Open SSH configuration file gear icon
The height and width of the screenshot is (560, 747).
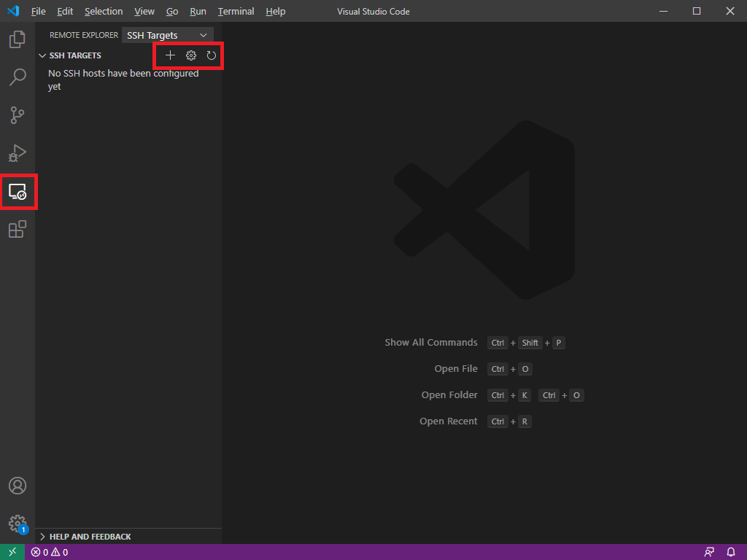191,55
